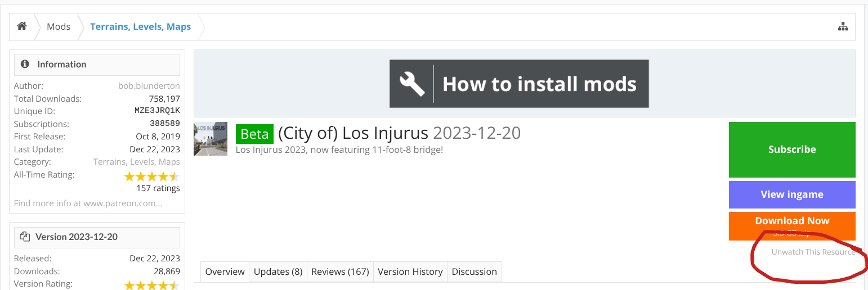Image resolution: width=868 pixels, height=290 pixels.
Task: Open the sitemap tree icon at right
Action: point(843,26)
